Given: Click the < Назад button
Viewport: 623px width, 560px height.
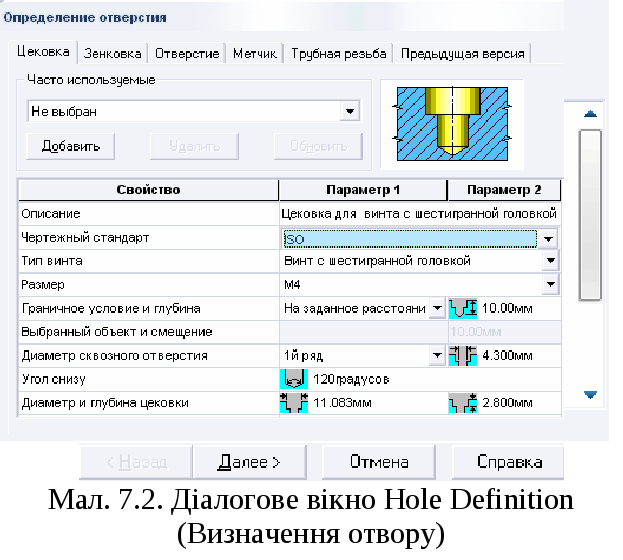Looking at the screenshot, I should pos(136,462).
